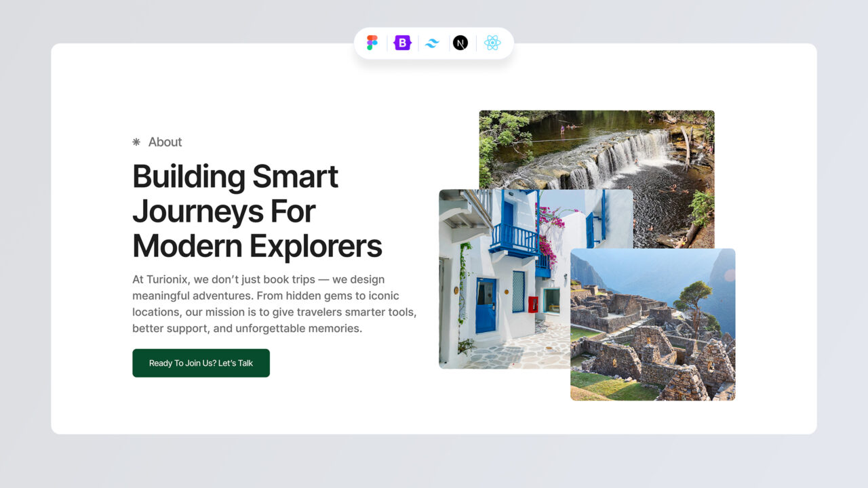Select the About section label
The width and height of the screenshot is (868, 488).
(x=165, y=142)
